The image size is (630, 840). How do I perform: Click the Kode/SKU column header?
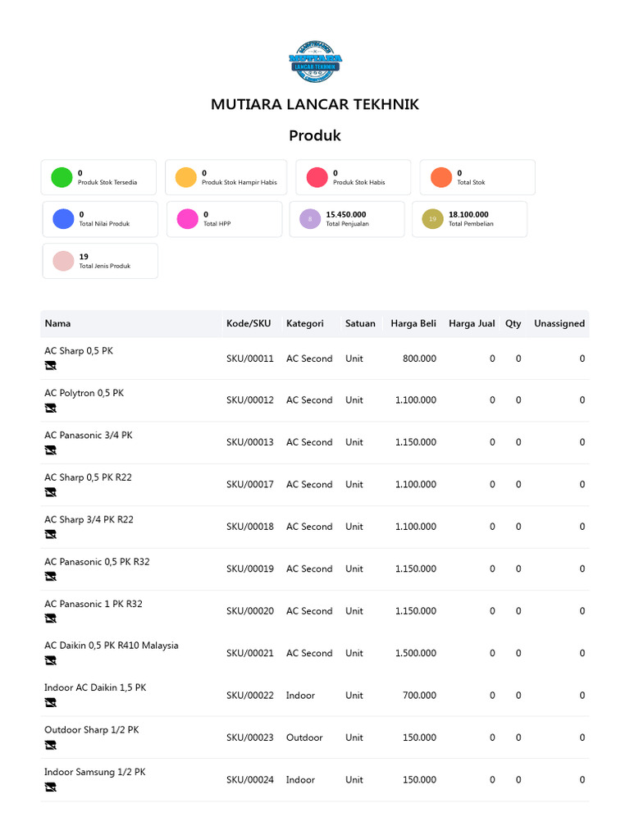coord(249,323)
